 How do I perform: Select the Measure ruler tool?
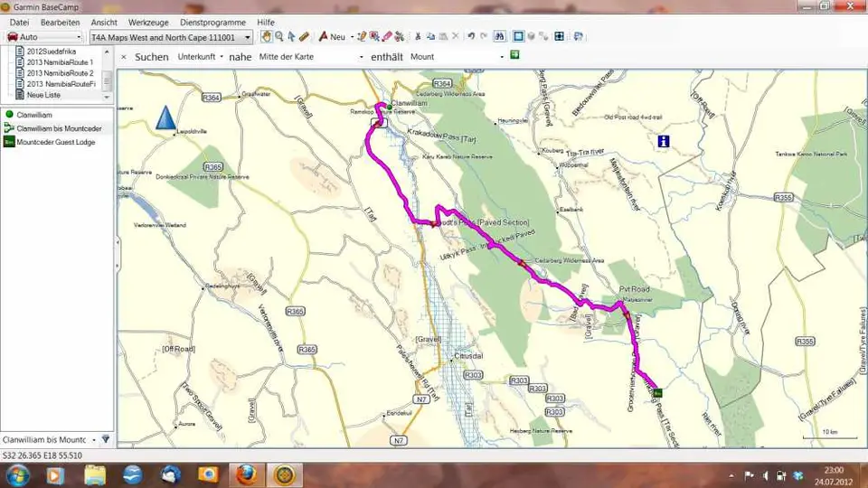point(304,36)
